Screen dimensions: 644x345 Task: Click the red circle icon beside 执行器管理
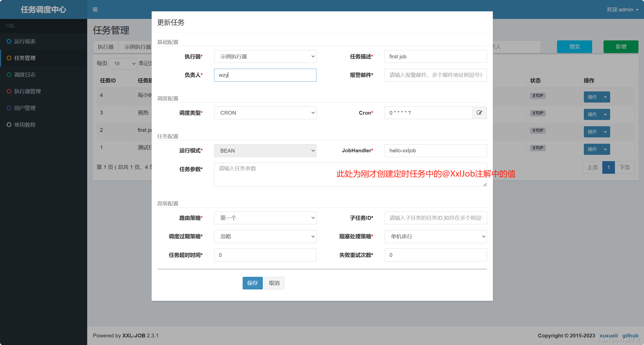click(x=9, y=91)
